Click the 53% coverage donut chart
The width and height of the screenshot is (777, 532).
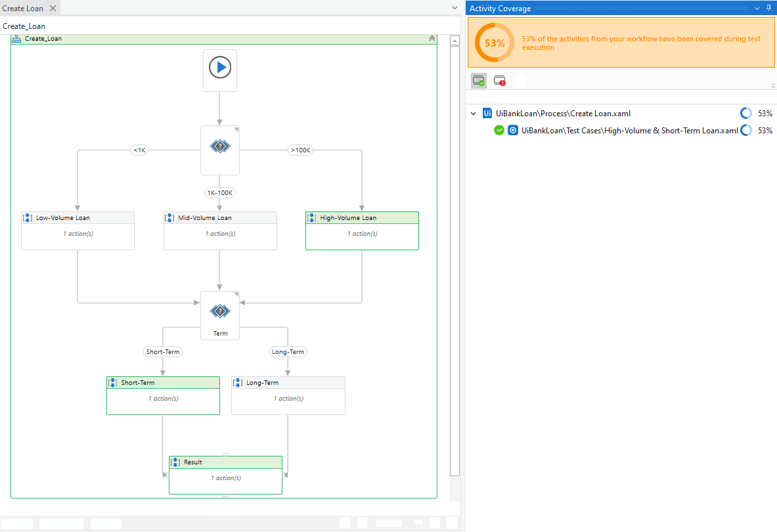(x=495, y=43)
